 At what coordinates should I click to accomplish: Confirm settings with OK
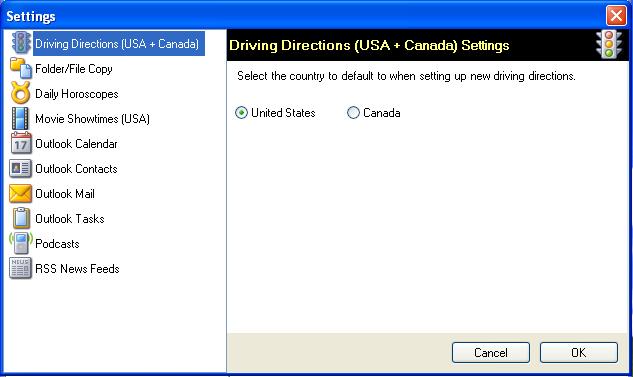[x=579, y=352]
